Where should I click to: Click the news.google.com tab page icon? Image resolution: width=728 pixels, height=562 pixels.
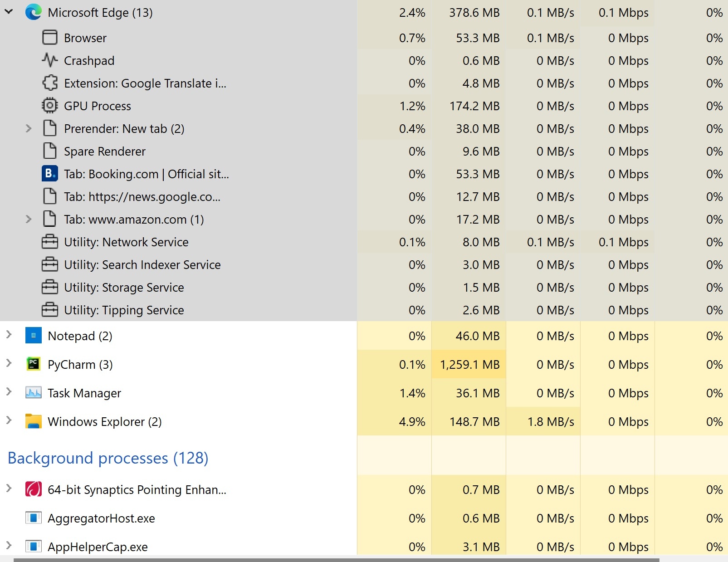pos(49,196)
